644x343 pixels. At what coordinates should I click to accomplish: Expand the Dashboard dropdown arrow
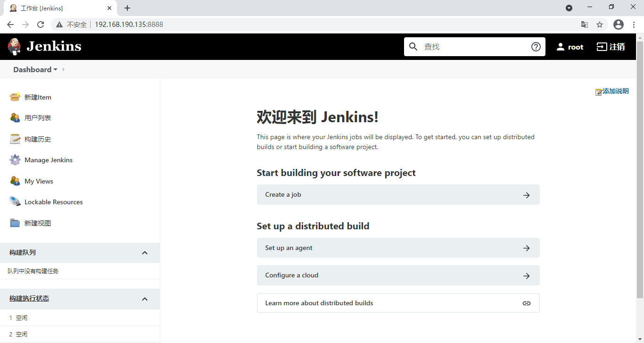click(x=55, y=70)
